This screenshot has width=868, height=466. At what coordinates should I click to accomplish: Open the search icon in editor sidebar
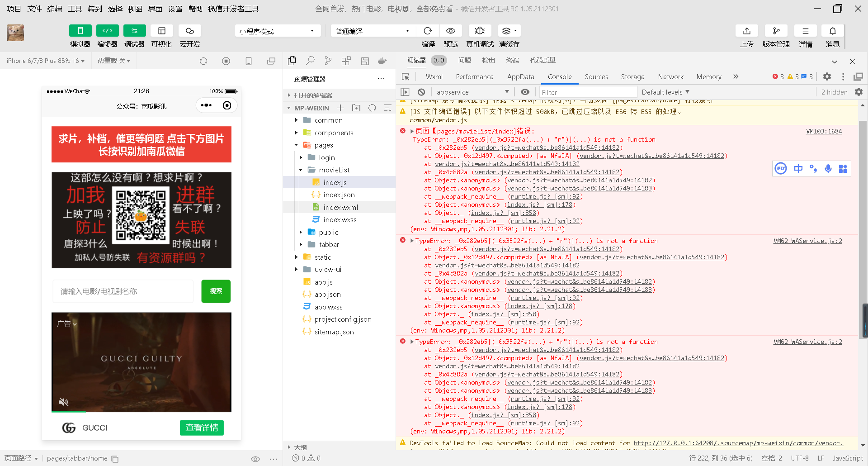310,61
